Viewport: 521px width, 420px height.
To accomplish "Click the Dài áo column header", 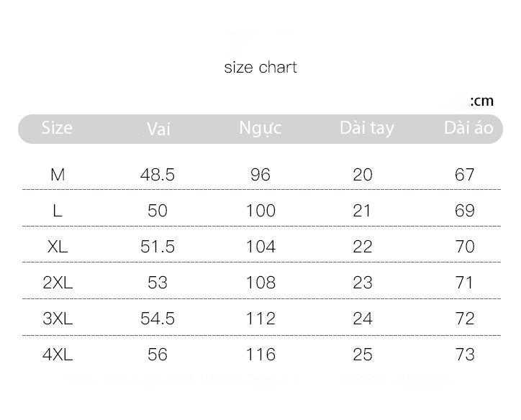I will click(469, 128).
